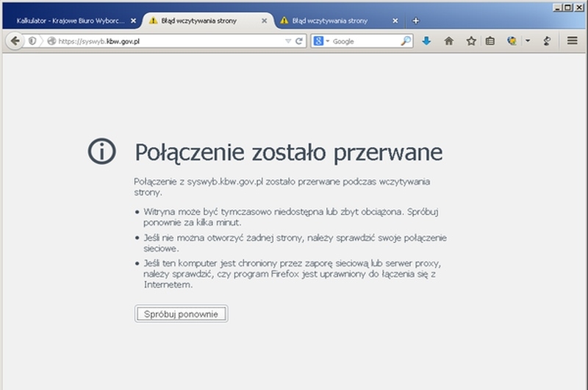Open the Downloads arrow icon

pos(426,41)
